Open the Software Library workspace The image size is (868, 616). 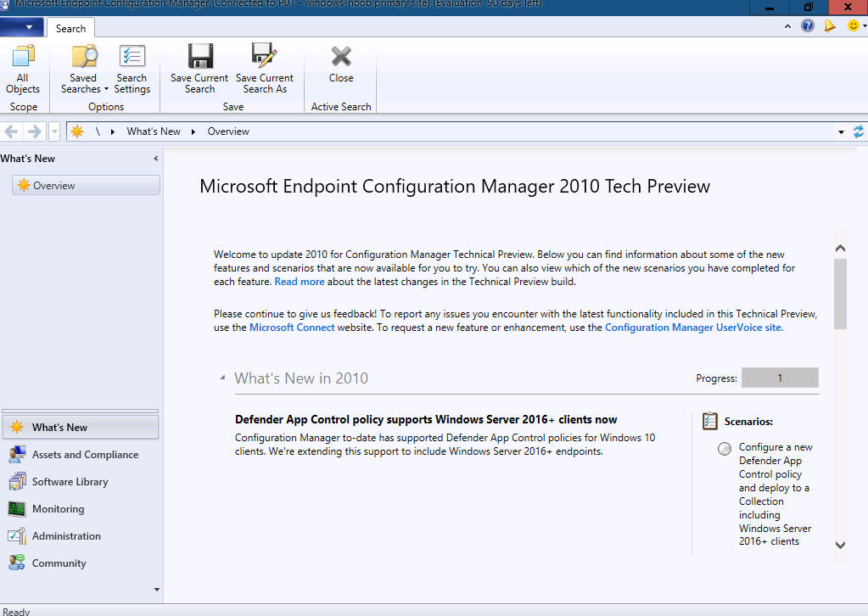(x=81, y=481)
